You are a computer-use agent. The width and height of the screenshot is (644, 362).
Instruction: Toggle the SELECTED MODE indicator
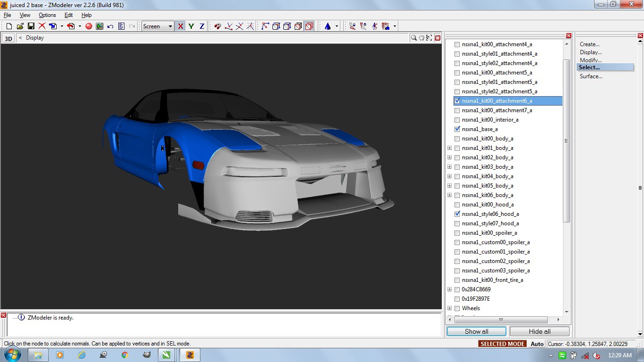coord(503,344)
